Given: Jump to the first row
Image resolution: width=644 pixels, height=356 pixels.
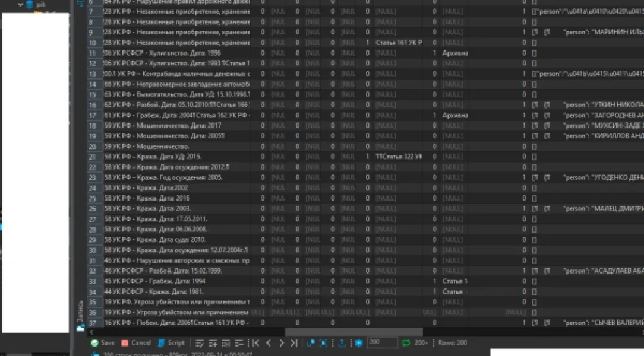Looking at the screenshot, I should click(x=255, y=343).
